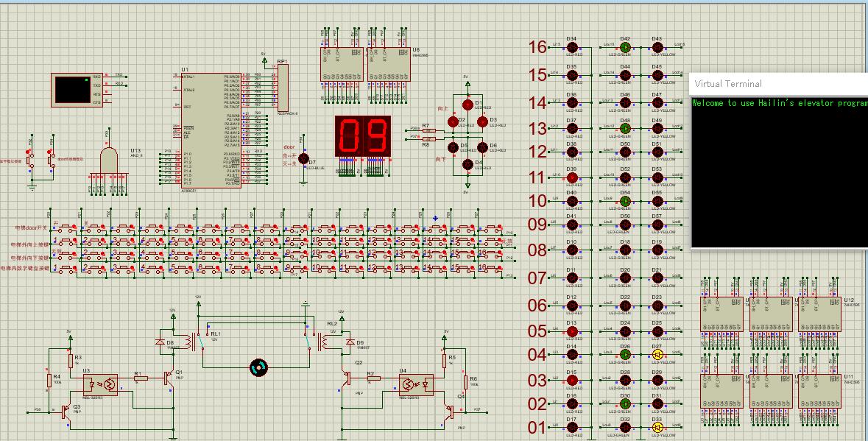Toggle the leftmost push switch above ground

(x=29, y=158)
